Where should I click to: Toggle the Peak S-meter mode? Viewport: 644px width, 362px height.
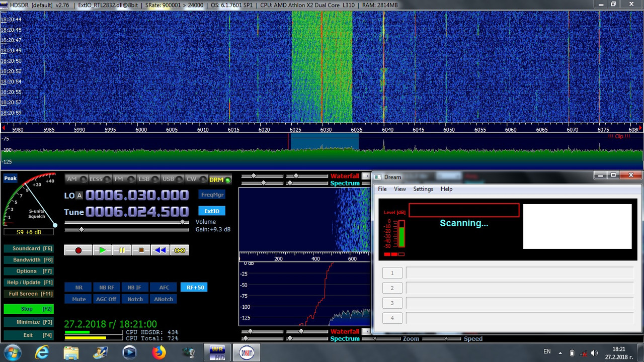click(x=11, y=178)
